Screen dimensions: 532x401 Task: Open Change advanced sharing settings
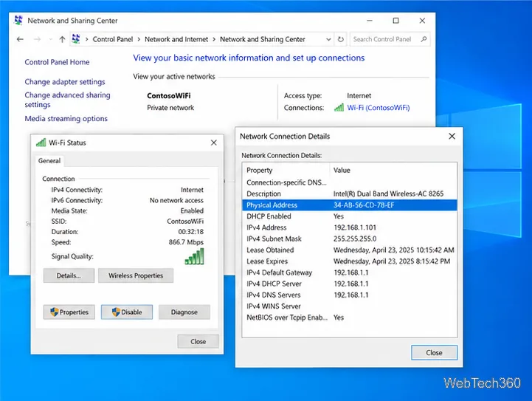[x=67, y=100]
